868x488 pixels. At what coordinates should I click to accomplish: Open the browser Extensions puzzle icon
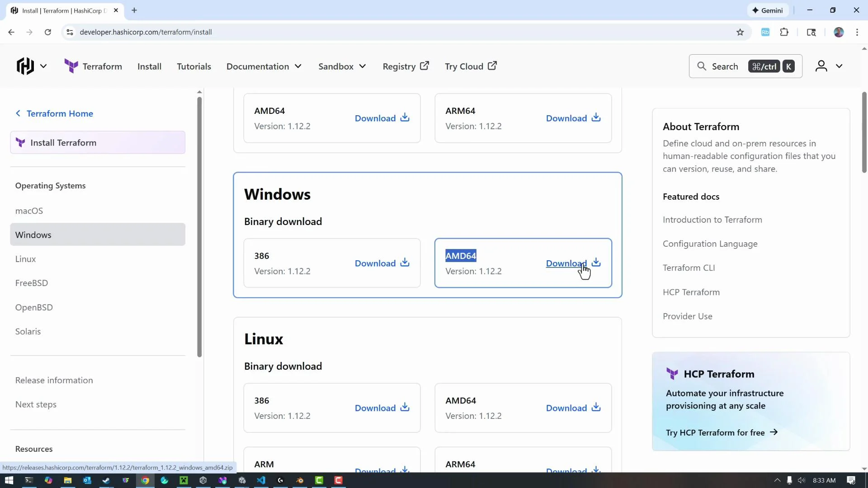coord(784,32)
